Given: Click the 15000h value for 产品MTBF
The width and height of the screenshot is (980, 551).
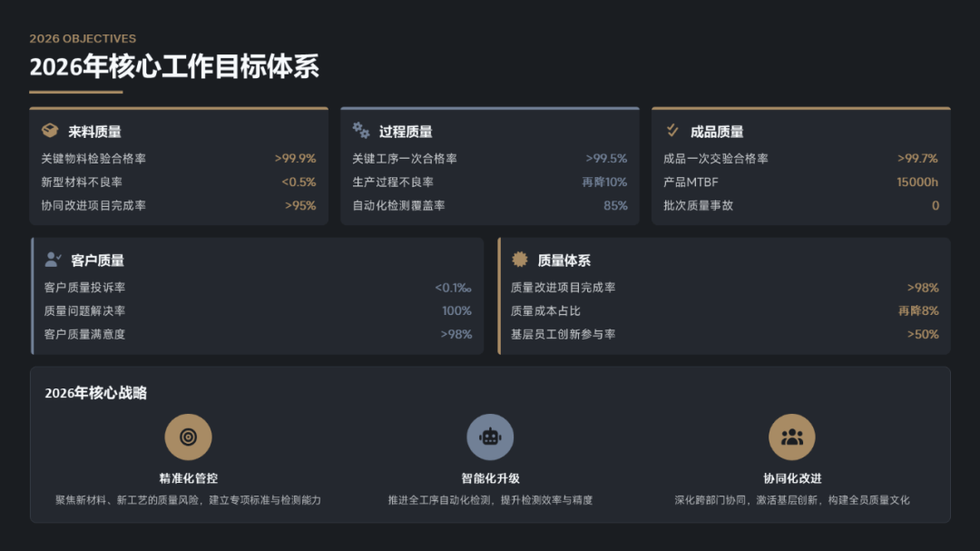Looking at the screenshot, I should pyautogui.click(x=917, y=182).
